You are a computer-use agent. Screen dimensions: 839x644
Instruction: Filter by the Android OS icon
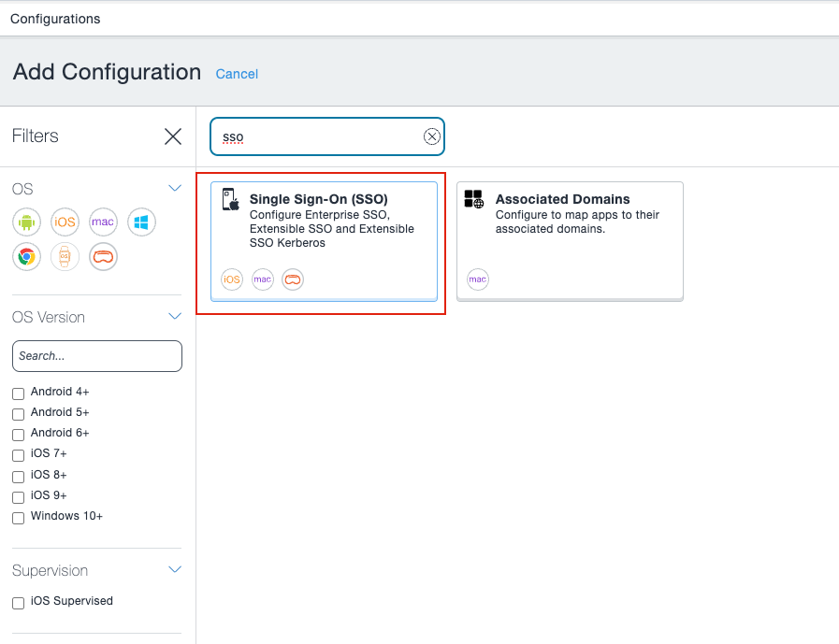26,222
